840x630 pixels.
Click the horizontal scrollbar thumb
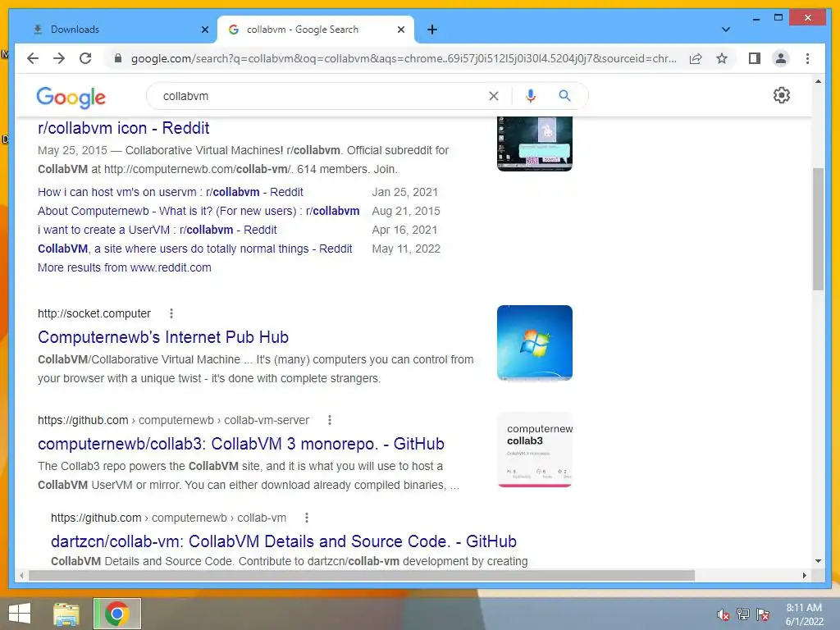[x=362, y=575]
